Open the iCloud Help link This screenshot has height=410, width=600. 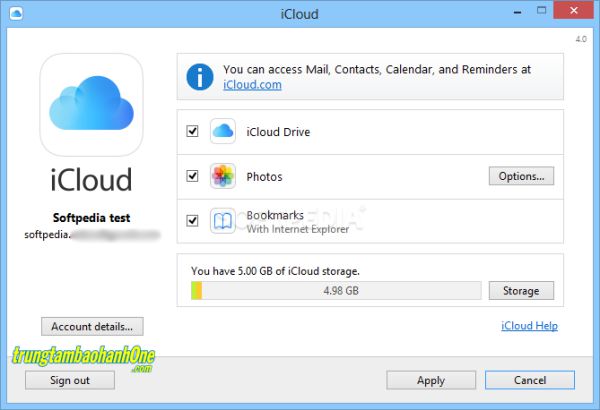pos(530,326)
